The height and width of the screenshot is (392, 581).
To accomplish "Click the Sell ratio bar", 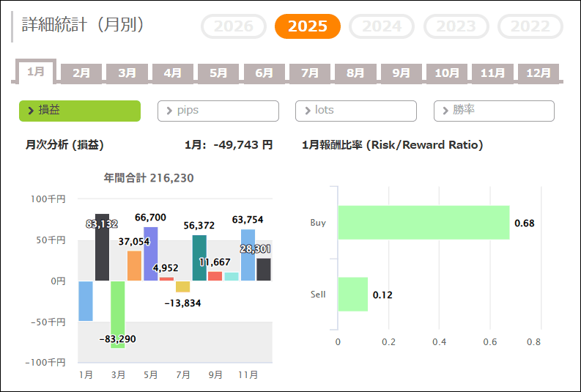I will coord(352,294).
